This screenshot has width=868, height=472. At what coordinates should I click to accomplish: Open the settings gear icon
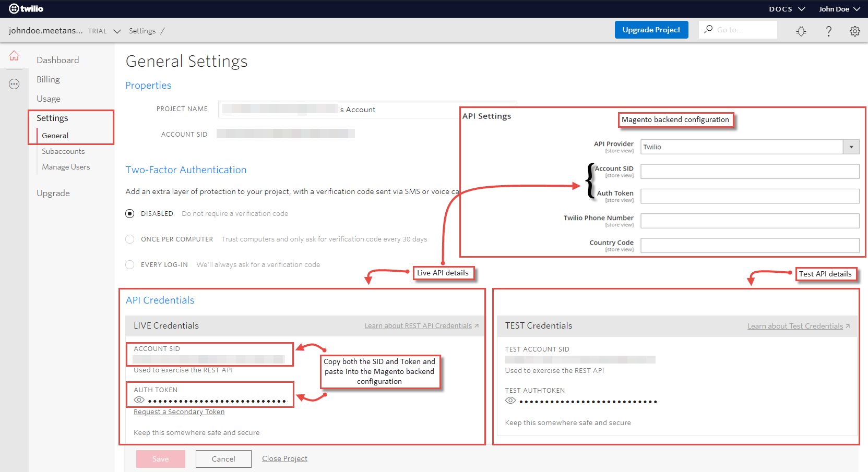[x=855, y=31]
